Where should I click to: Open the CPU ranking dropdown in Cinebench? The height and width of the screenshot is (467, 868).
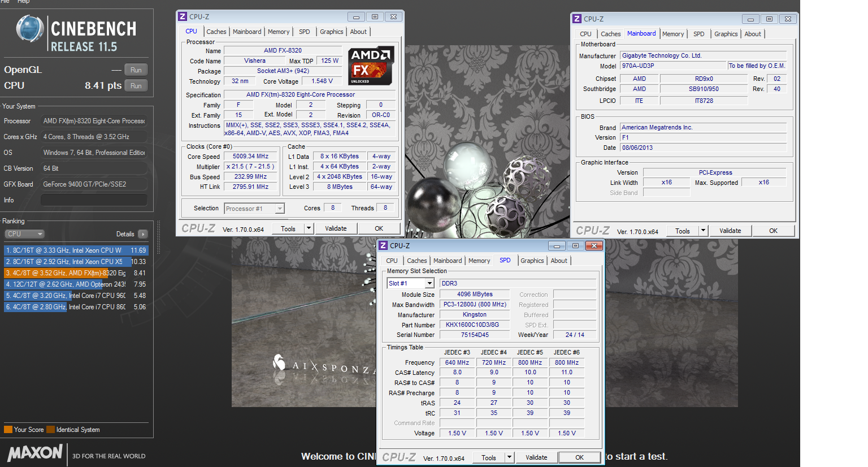pos(24,234)
